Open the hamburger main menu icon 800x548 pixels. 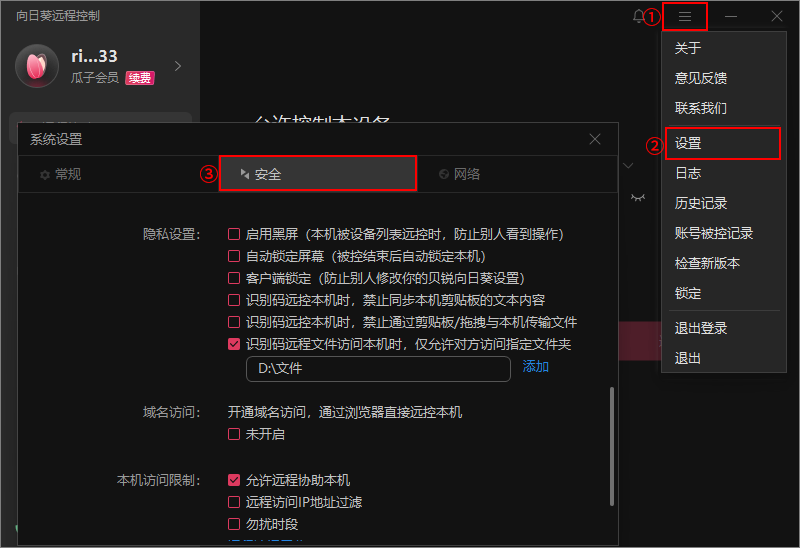click(x=685, y=17)
